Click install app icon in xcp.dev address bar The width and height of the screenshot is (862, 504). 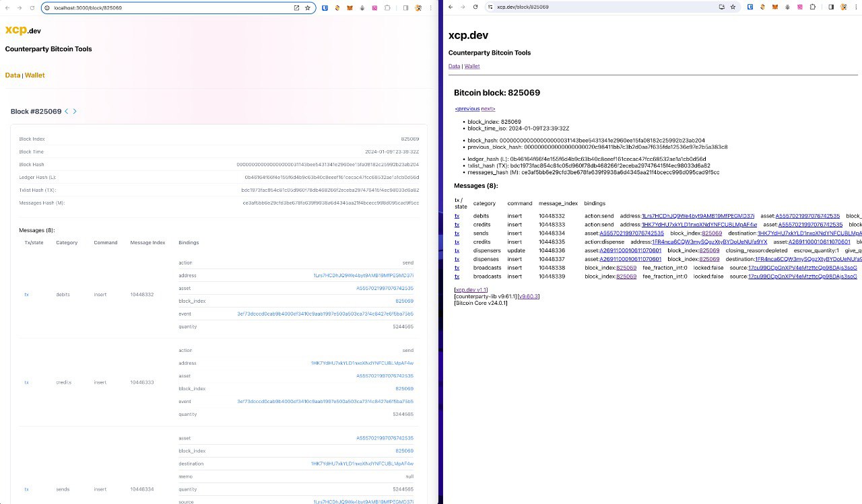tap(721, 7)
